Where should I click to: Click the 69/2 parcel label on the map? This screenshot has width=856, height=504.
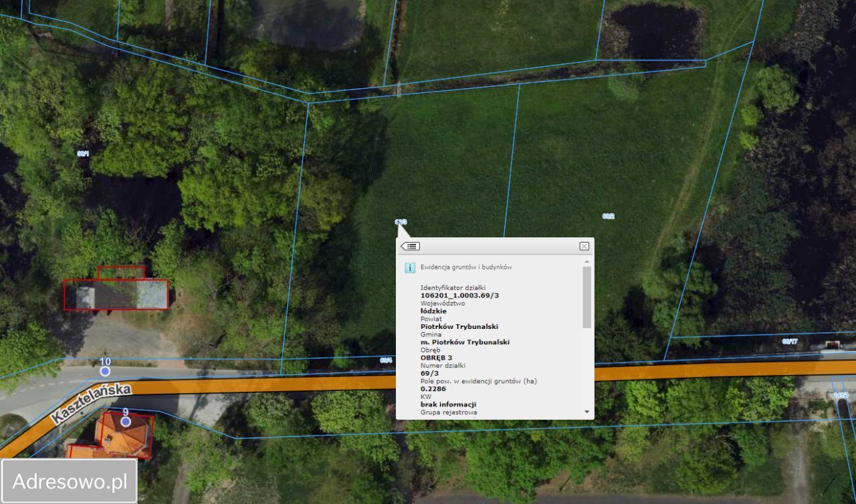pos(608,217)
